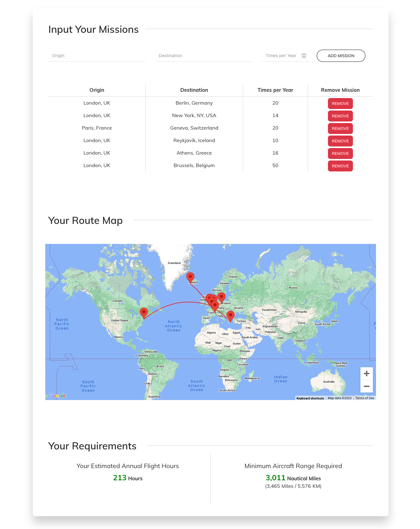Remove the London to Reykjavík mission
This screenshot has width=420, height=529.
pyautogui.click(x=340, y=141)
